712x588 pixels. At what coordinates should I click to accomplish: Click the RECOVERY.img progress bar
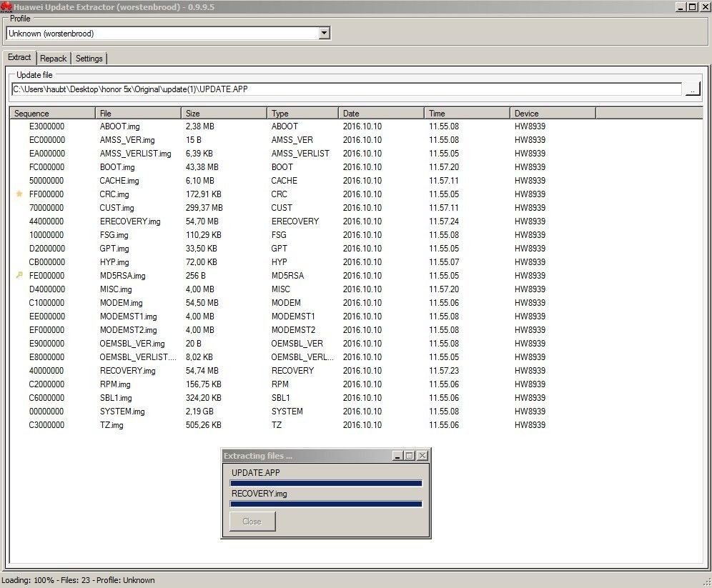click(x=326, y=504)
